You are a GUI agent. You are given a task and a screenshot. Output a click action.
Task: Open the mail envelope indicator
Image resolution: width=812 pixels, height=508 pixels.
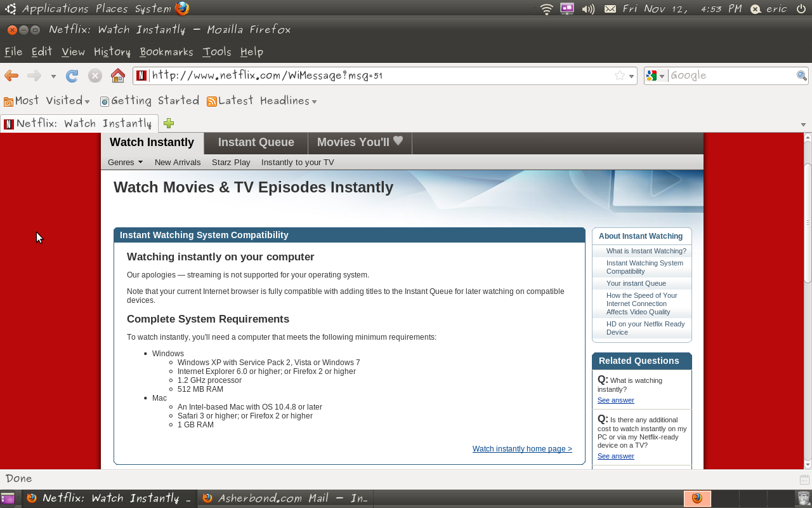point(610,9)
